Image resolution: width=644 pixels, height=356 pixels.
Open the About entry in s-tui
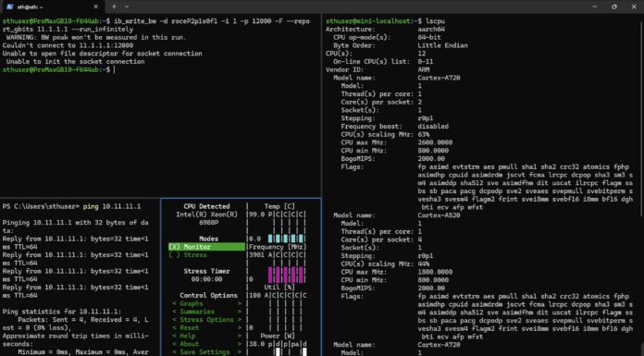206,344
